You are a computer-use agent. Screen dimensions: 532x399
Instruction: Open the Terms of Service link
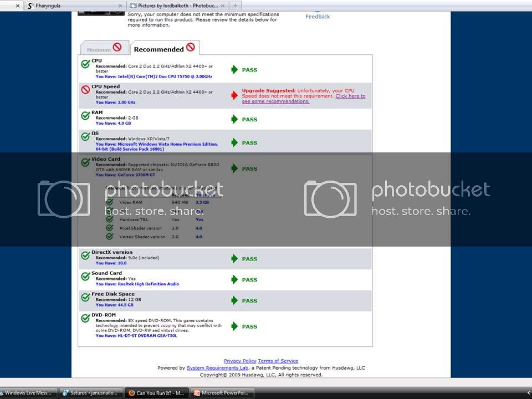click(x=278, y=361)
